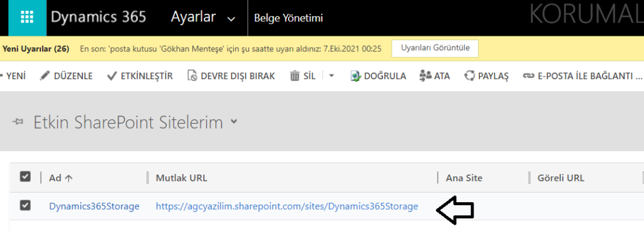Screen dimensions: 644x231
Task: Expand the view selector chevron
Action: coord(234,122)
